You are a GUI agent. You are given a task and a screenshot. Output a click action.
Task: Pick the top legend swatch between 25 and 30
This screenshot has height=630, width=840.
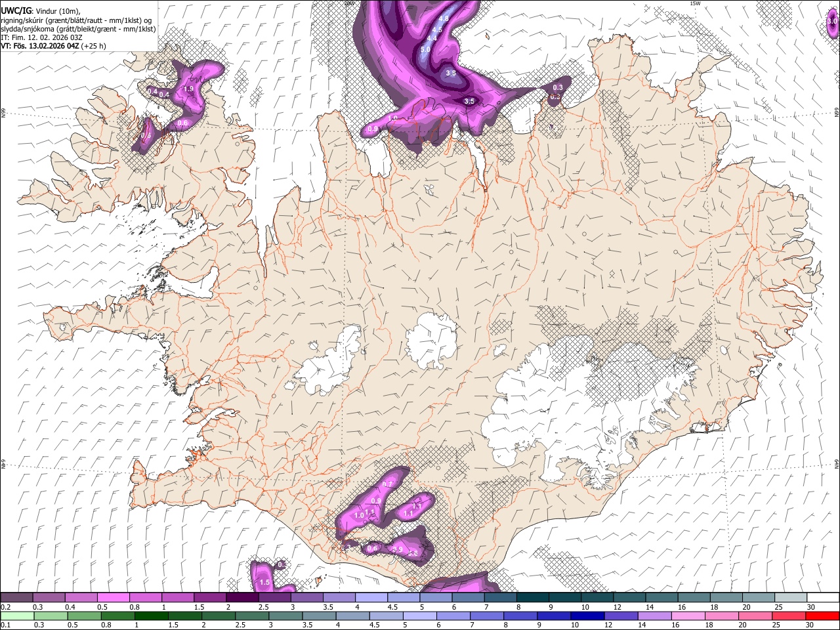pos(791,598)
